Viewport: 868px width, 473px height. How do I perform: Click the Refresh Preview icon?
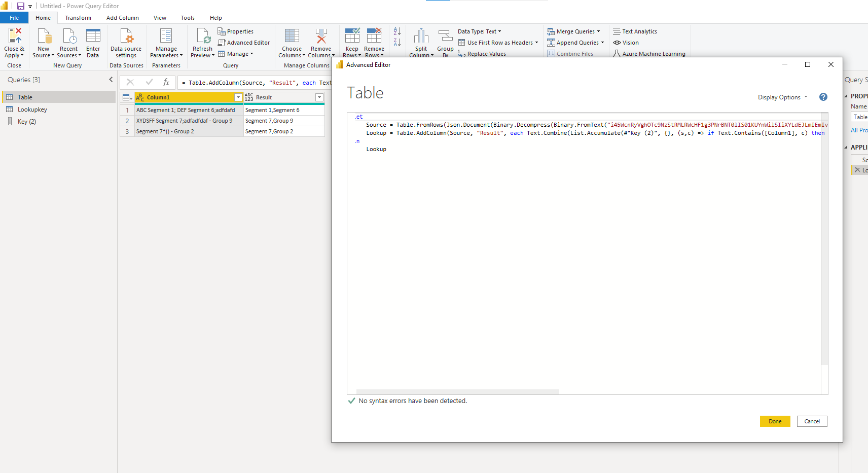(x=203, y=36)
